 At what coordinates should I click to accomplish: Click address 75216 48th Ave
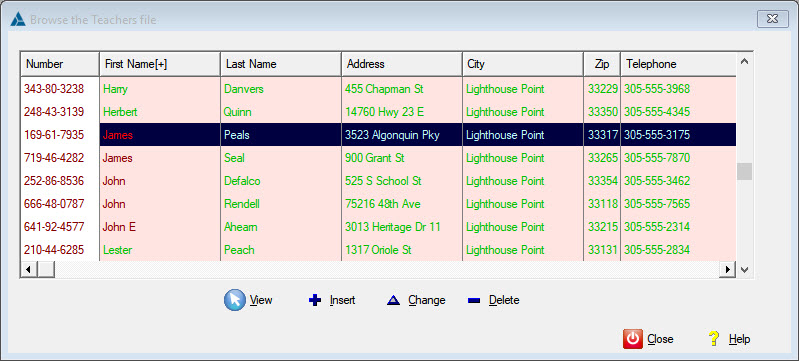pos(383,203)
